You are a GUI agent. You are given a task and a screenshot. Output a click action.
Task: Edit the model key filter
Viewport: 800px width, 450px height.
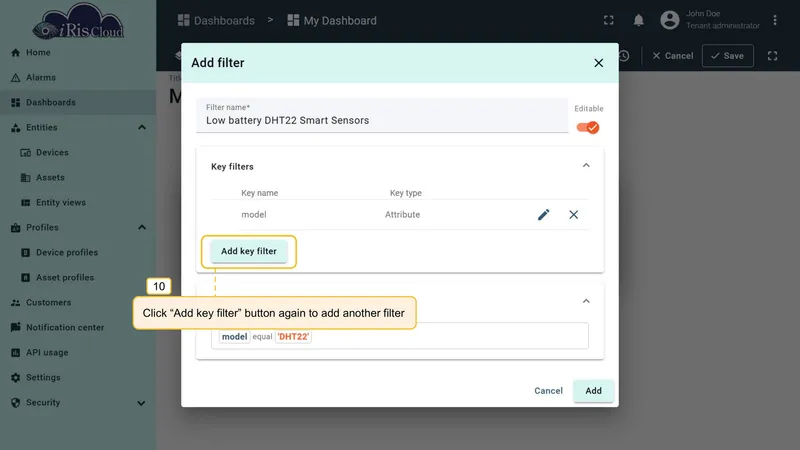[543, 215]
